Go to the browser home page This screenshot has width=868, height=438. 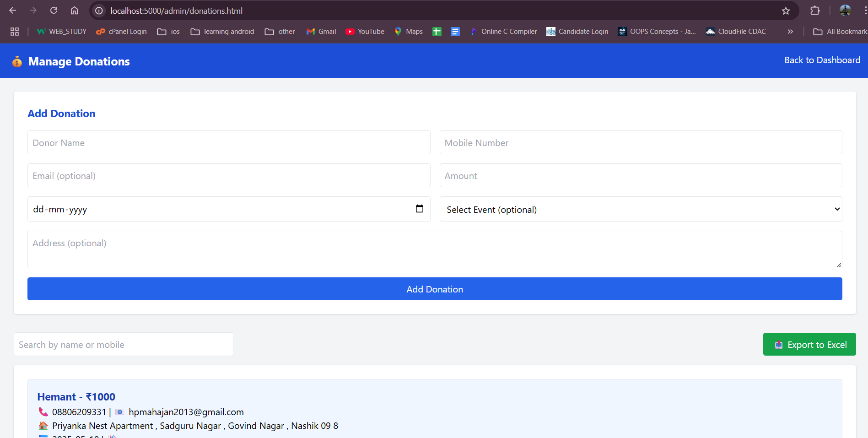click(x=74, y=10)
